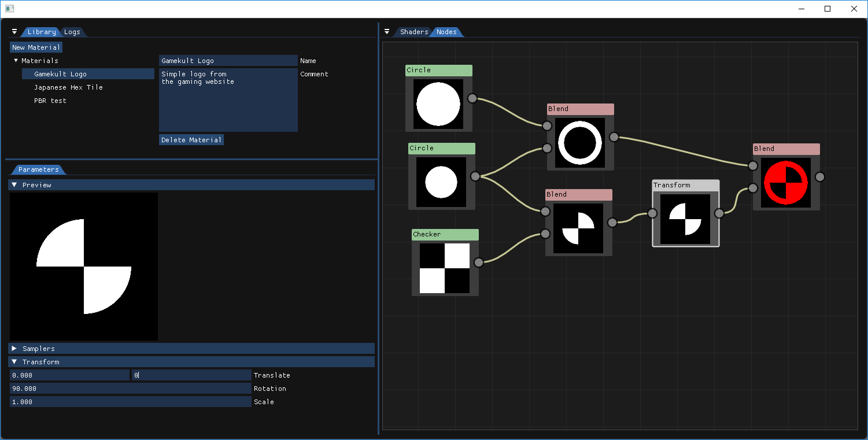Select the Nodes tab
Viewport: 868px width, 440px height.
pyautogui.click(x=446, y=32)
